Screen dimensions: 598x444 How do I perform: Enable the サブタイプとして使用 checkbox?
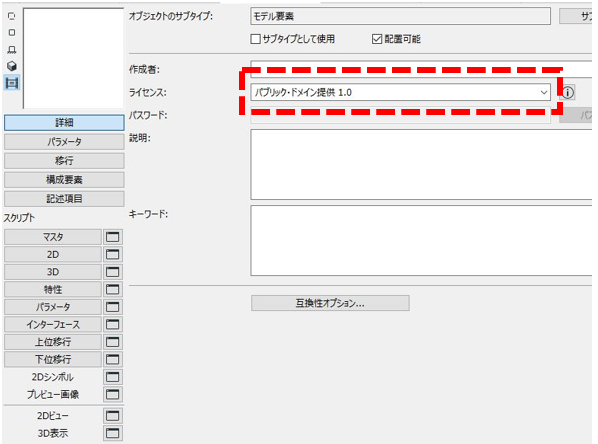(256, 39)
